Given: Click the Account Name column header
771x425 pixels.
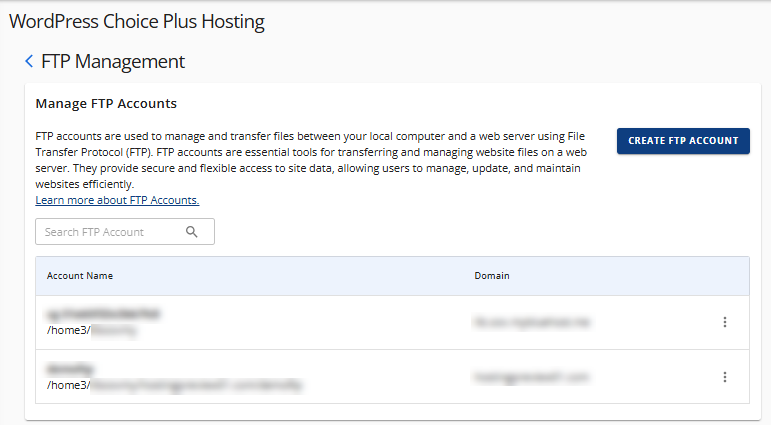Looking at the screenshot, I should pos(80,275).
